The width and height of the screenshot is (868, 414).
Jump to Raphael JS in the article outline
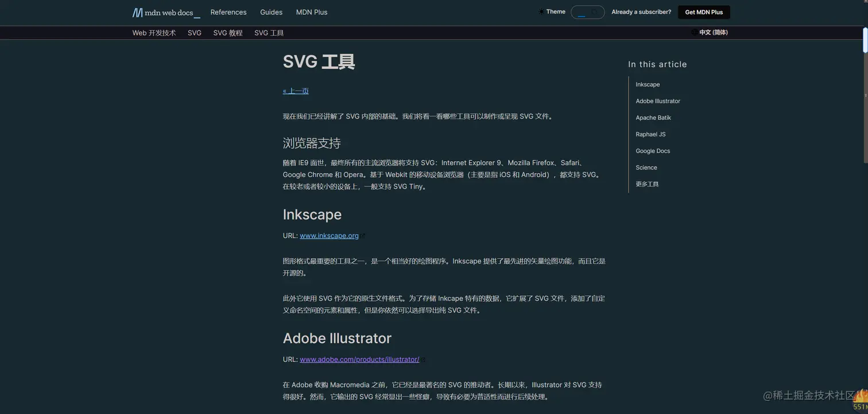click(650, 134)
